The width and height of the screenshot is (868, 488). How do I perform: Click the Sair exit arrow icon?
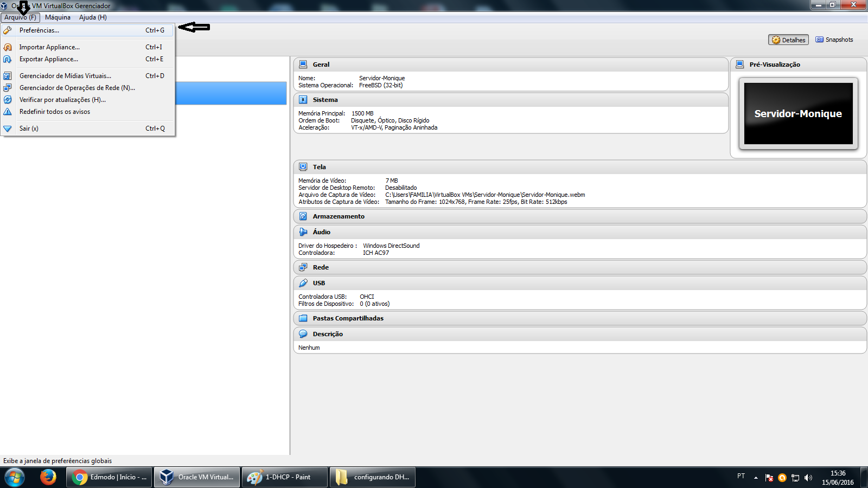[x=8, y=129]
